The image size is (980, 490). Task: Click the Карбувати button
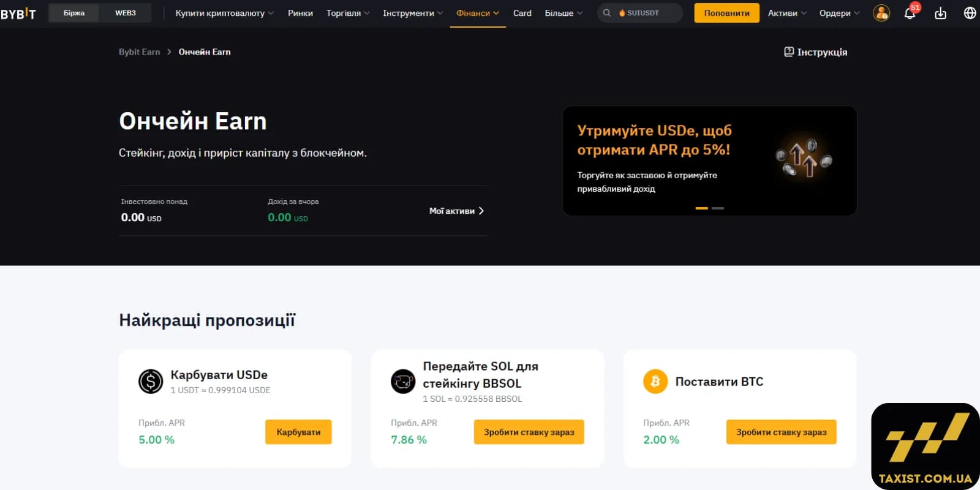click(x=298, y=432)
